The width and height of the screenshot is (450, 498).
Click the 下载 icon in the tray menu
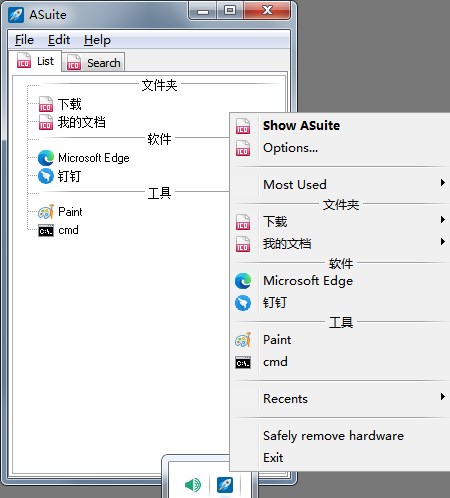pyautogui.click(x=243, y=222)
